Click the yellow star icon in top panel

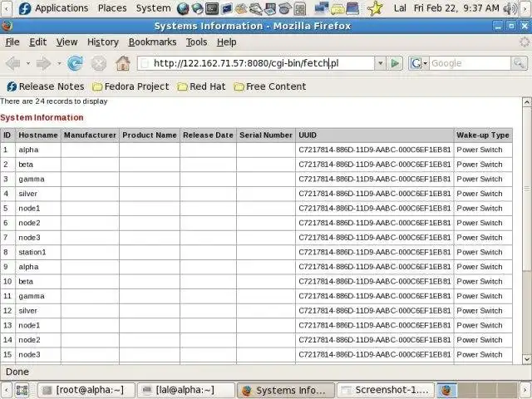pos(375,8)
